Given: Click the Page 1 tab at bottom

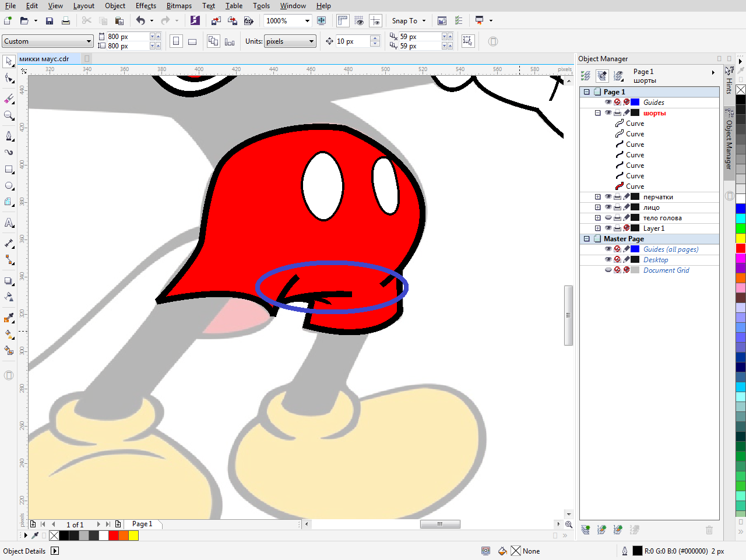Looking at the screenshot, I should 142,524.
